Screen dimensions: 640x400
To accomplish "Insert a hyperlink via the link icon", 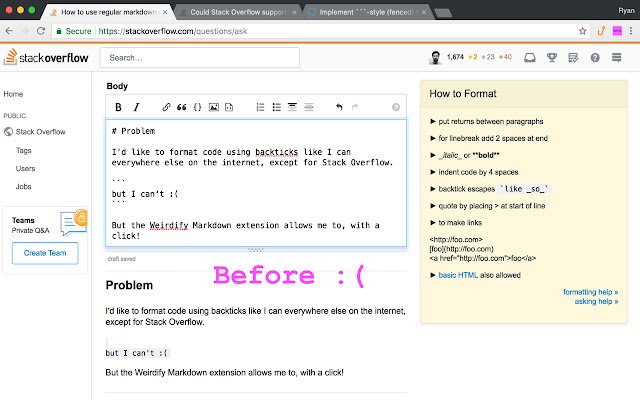I will [166, 107].
